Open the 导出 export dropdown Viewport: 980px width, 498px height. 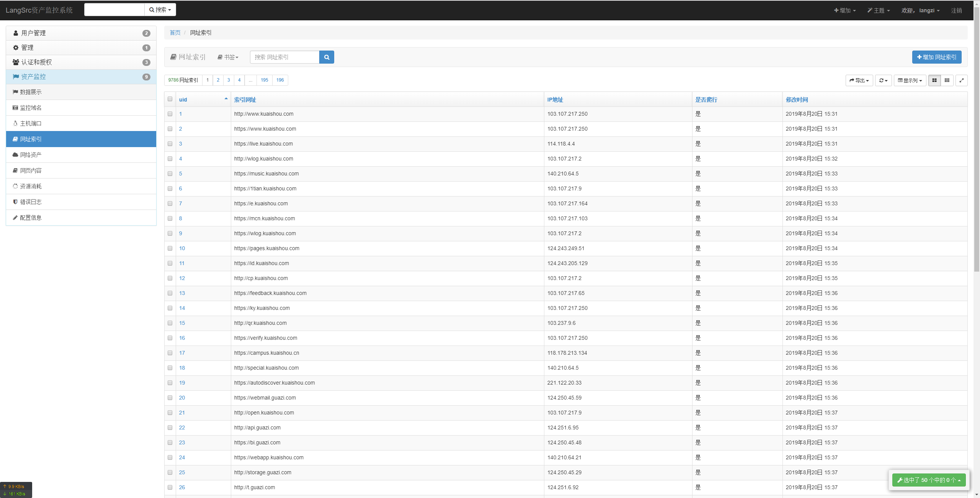coord(859,80)
